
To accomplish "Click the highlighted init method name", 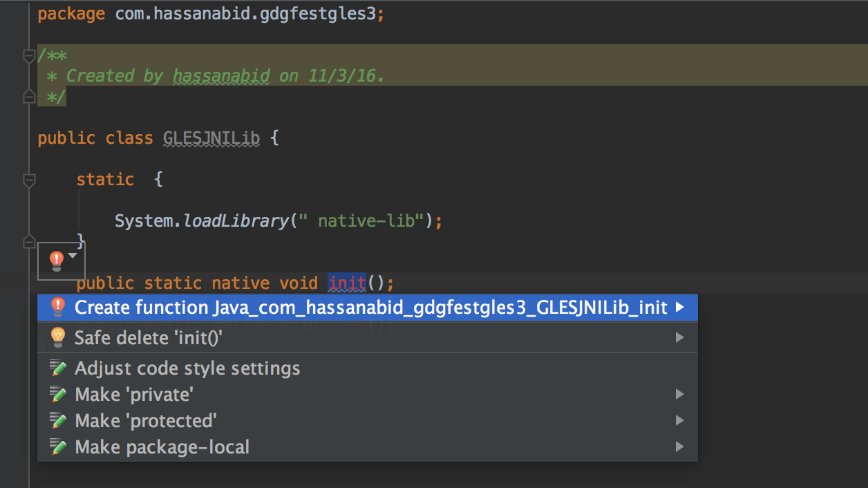I will pos(346,283).
